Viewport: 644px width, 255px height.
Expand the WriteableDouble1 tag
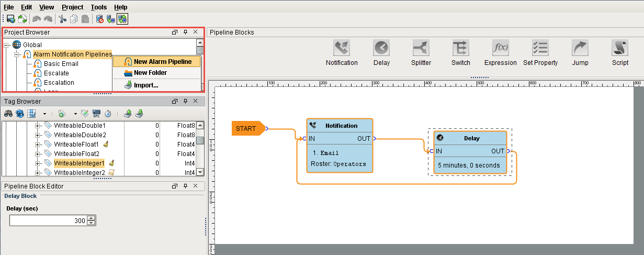tap(38, 126)
